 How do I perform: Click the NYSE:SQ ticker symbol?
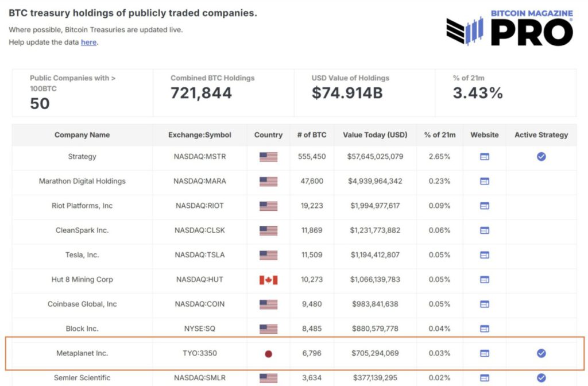pos(200,329)
